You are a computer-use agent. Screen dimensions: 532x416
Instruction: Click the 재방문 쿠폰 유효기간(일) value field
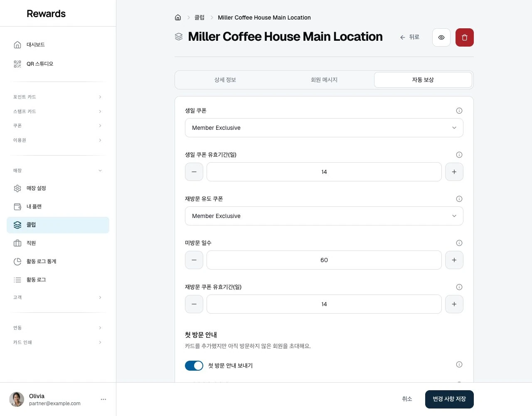[x=324, y=304]
